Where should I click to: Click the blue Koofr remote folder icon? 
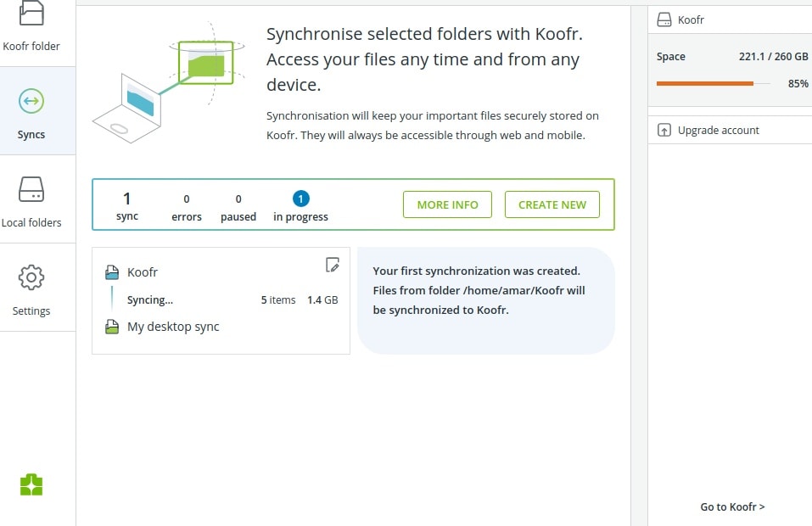(x=112, y=272)
